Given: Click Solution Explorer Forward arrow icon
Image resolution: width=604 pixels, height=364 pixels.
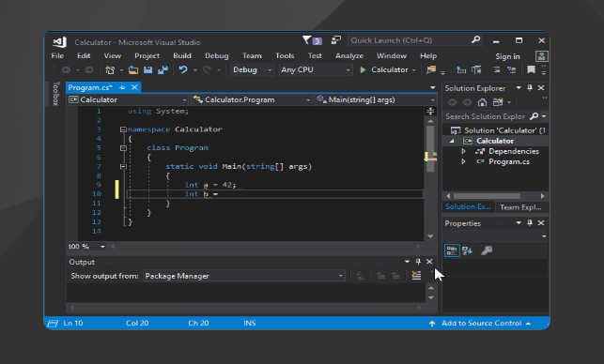Looking at the screenshot, I should click(x=467, y=102).
